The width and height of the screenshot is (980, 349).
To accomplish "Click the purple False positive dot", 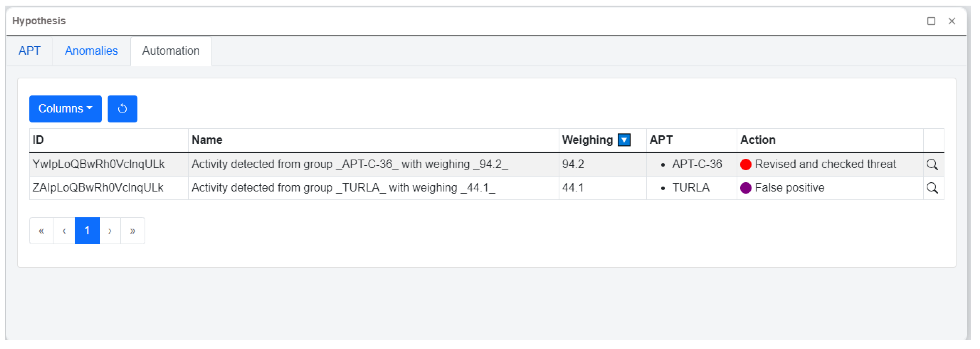I will tap(745, 188).
